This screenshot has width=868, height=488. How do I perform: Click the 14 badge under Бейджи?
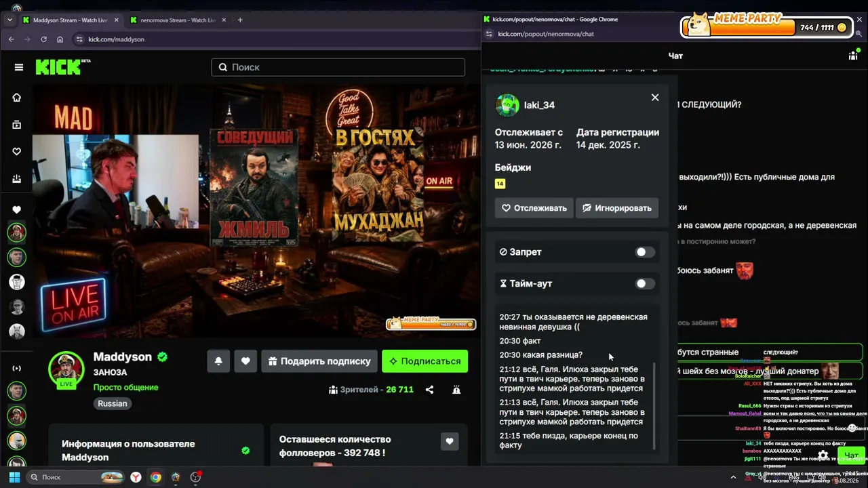point(500,184)
